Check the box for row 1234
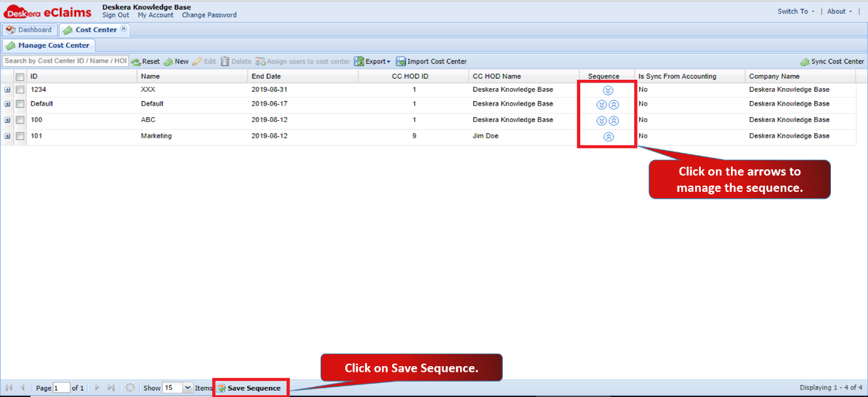This screenshot has width=868, height=397. pos(20,90)
